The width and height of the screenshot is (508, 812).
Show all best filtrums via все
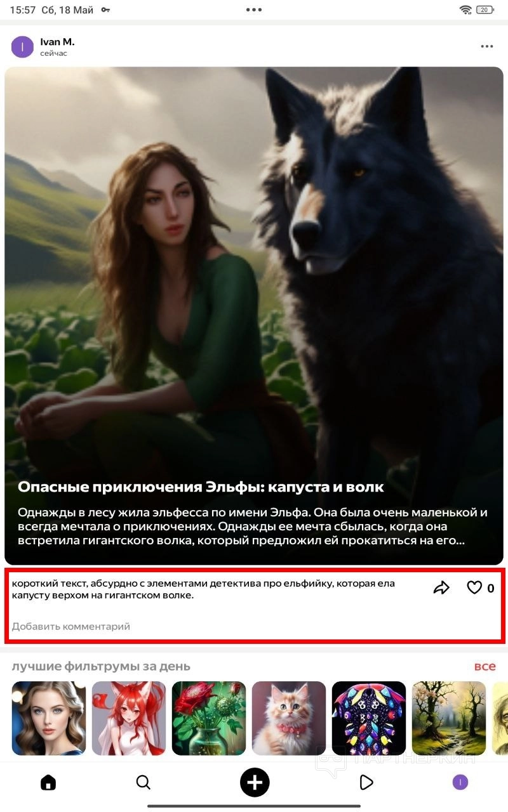[485, 666]
